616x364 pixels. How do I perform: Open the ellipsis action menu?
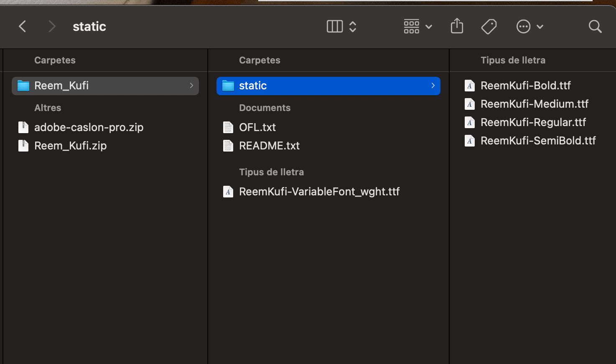coord(523,27)
